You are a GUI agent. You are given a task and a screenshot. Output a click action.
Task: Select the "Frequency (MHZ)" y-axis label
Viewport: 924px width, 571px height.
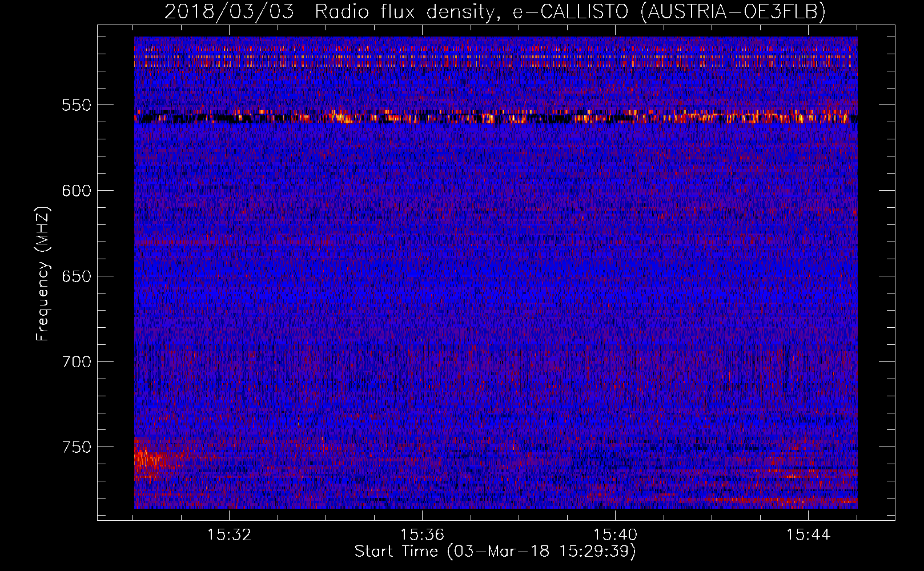click(x=43, y=274)
